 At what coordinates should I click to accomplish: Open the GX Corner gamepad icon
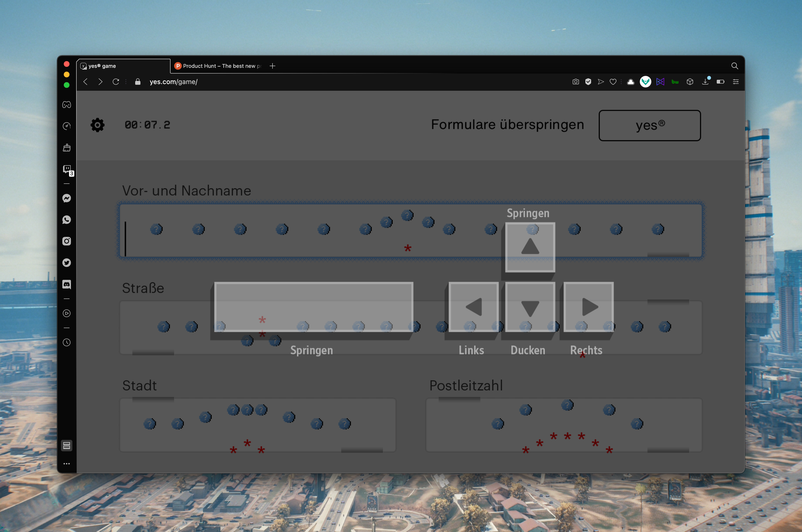coord(66,105)
